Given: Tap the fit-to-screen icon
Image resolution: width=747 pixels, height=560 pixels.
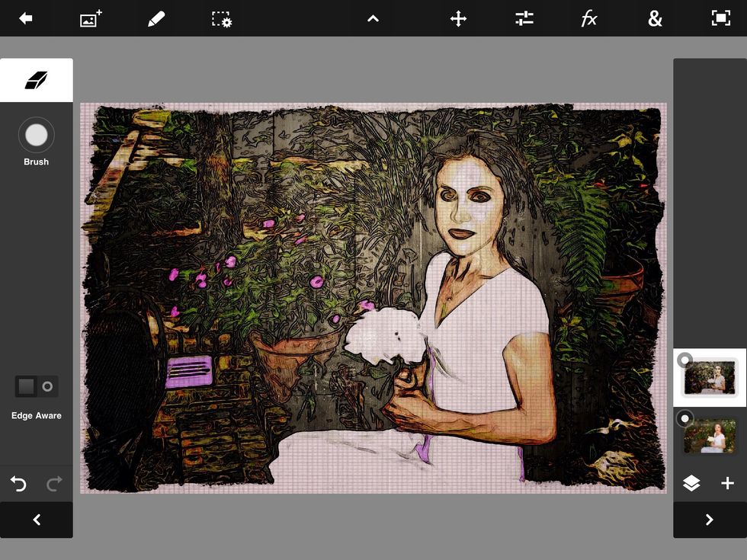Looking at the screenshot, I should click(721, 18).
